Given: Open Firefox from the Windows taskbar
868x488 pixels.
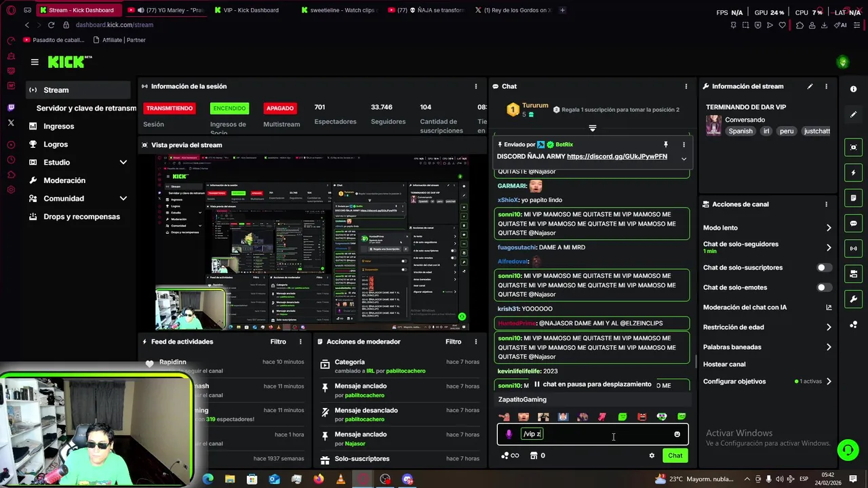Looking at the screenshot, I should (x=319, y=479).
